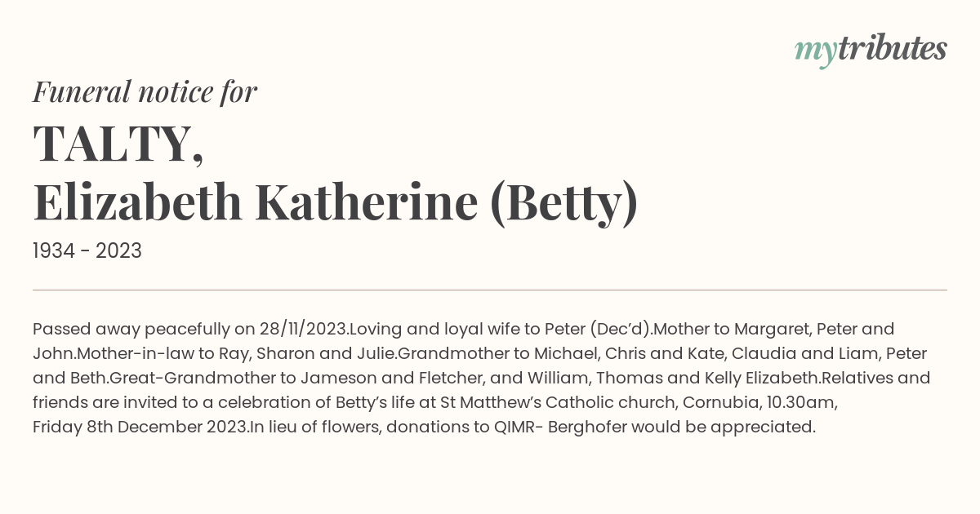Click the horizontal divider line
980x514 pixels.
490,290
